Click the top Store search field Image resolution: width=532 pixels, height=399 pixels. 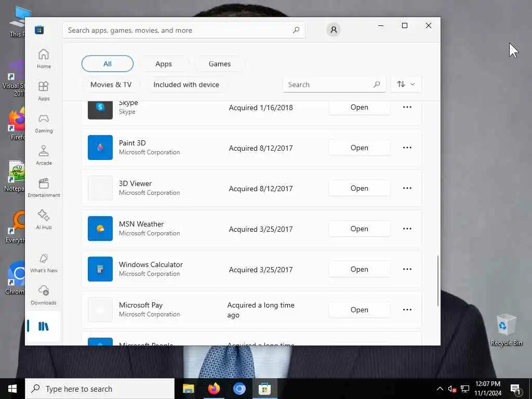pyautogui.click(x=184, y=30)
